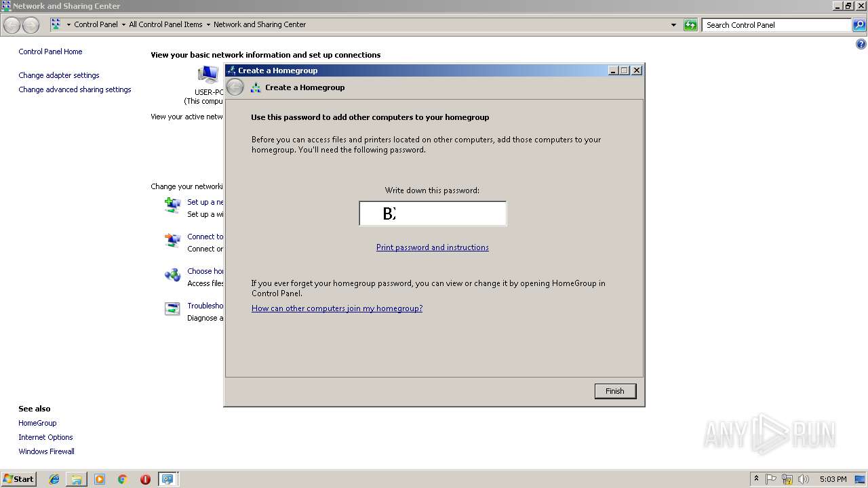This screenshot has height=488, width=868.
Task: Click the homegroup icon beside the dialog heading
Action: click(x=256, y=87)
